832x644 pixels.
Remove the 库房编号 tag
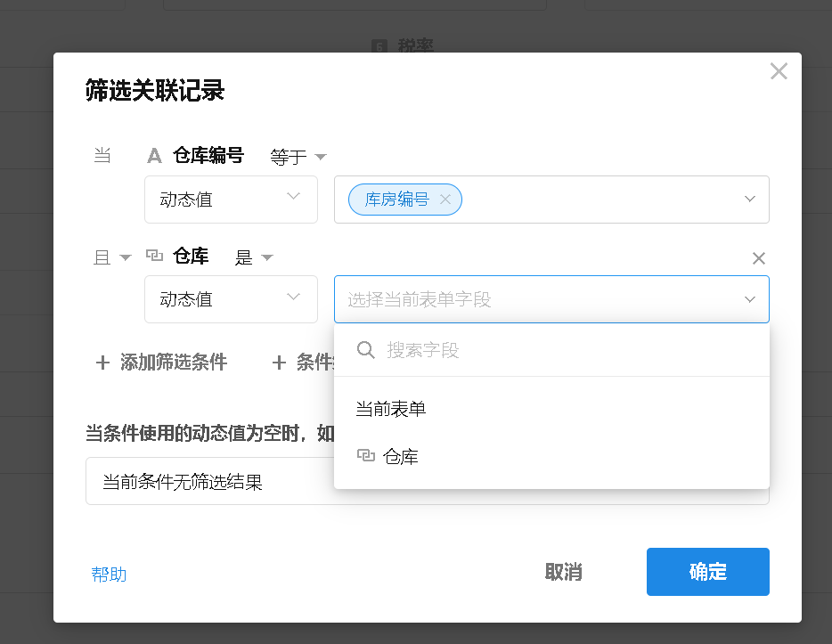(445, 200)
